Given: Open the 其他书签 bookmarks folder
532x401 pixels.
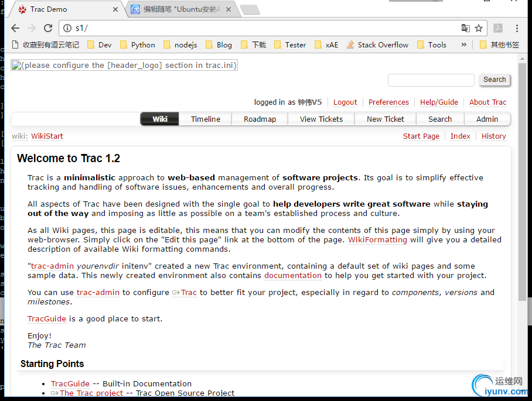Looking at the screenshot, I should click(499, 44).
